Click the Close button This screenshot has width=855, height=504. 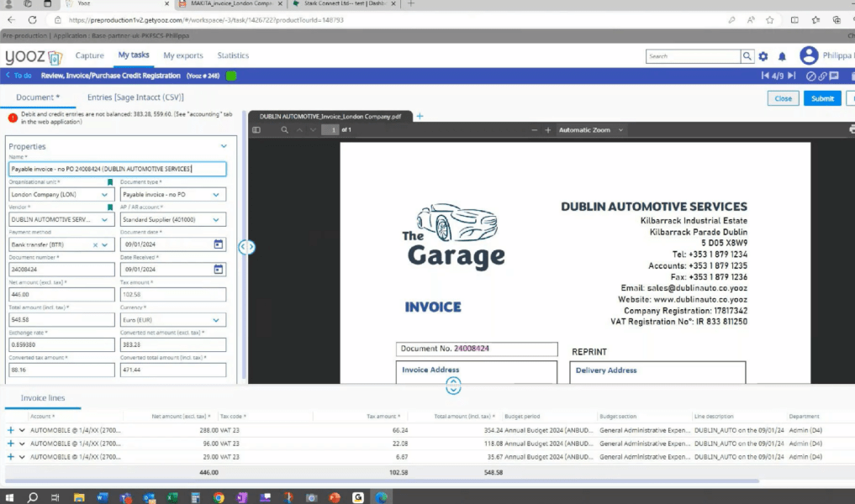tap(783, 98)
